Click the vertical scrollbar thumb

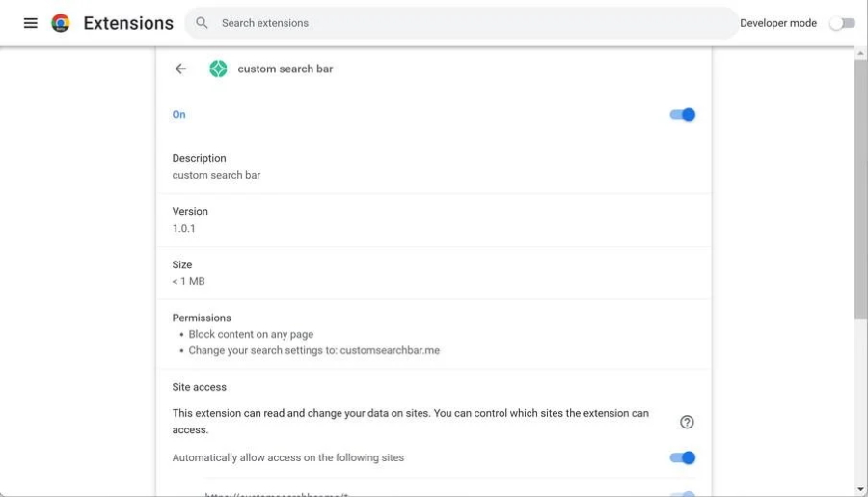tap(860, 183)
